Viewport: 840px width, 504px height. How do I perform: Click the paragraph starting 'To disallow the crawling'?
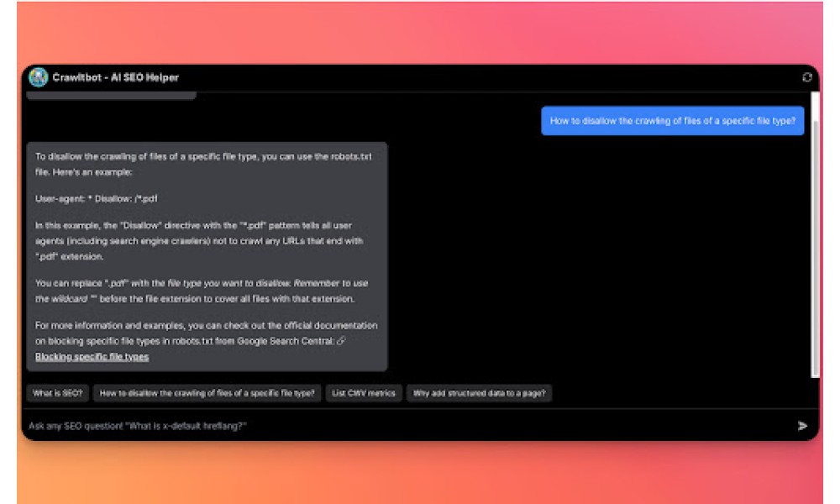tap(203, 165)
